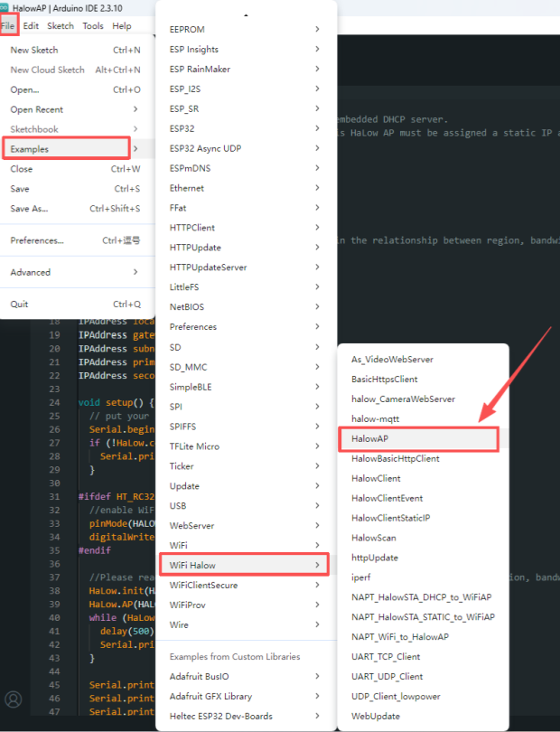Image resolution: width=560 pixels, height=732 pixels.
Task: Open the HalowScan example
Action: (423, 538)
